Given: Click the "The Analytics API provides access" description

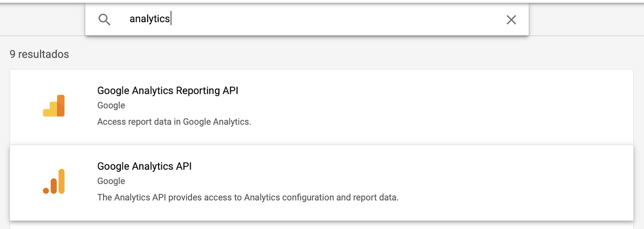Looking at the screenshot, I should [x=248, y=198].
